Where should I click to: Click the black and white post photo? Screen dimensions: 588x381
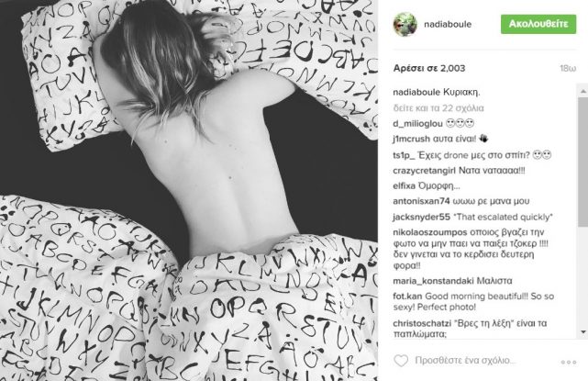coord(189,190)
